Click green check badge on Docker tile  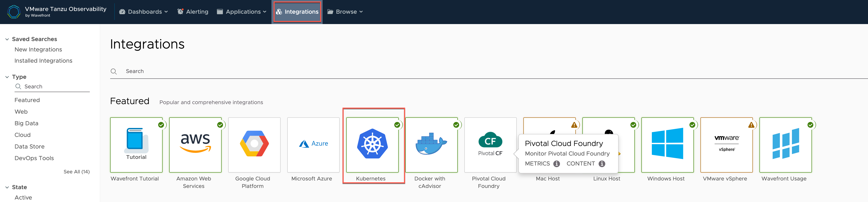tap(456, 125)
